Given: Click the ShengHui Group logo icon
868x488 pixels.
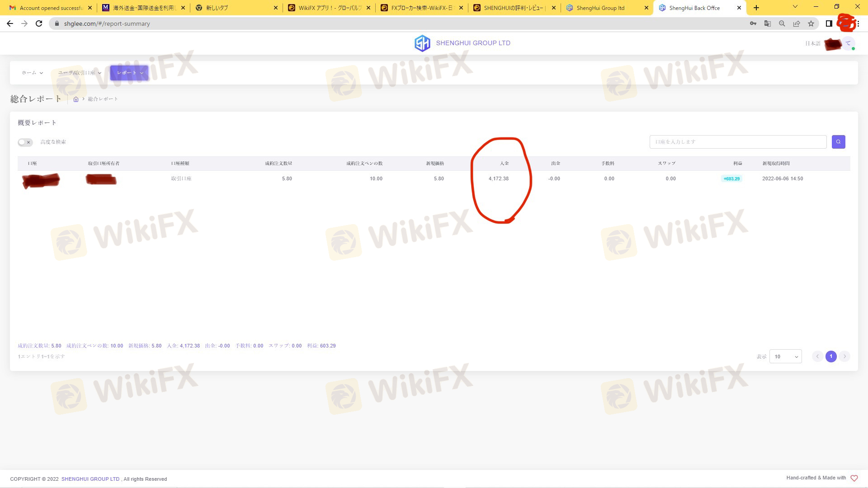Looking at the screenshot, I should pos(422,43).
